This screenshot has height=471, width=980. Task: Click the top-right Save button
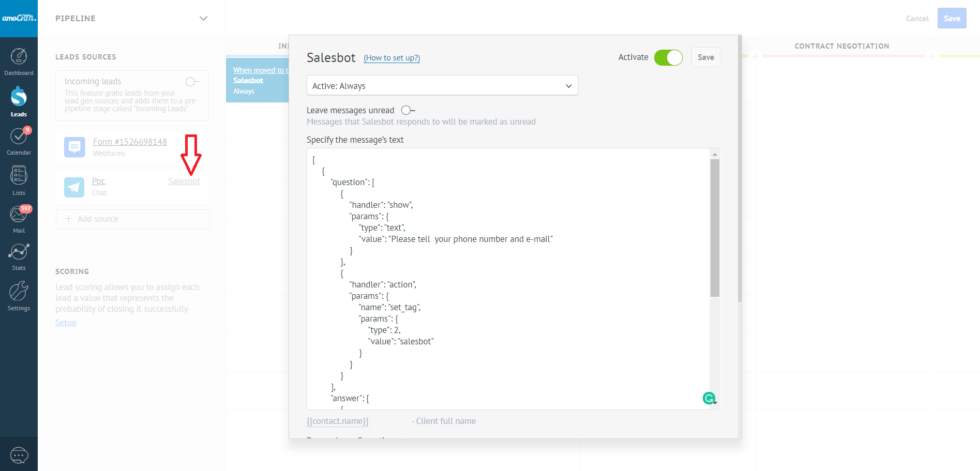(x=952, y=19)
